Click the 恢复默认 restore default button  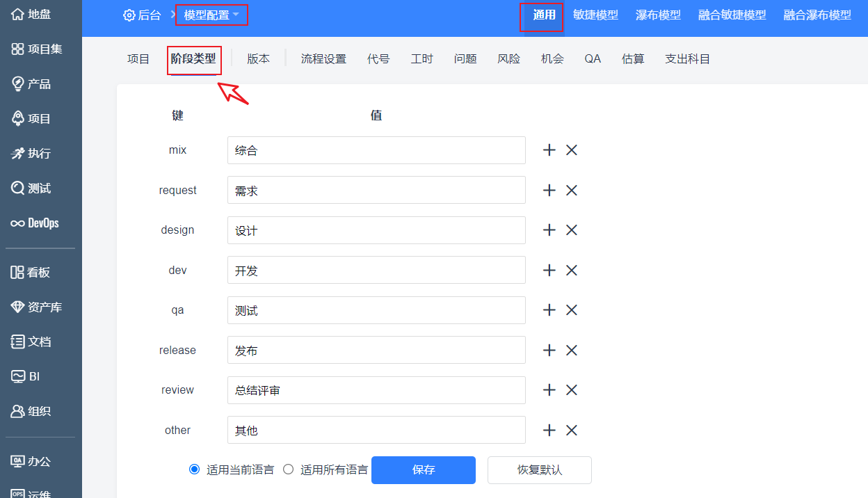[x=539, y=470]
